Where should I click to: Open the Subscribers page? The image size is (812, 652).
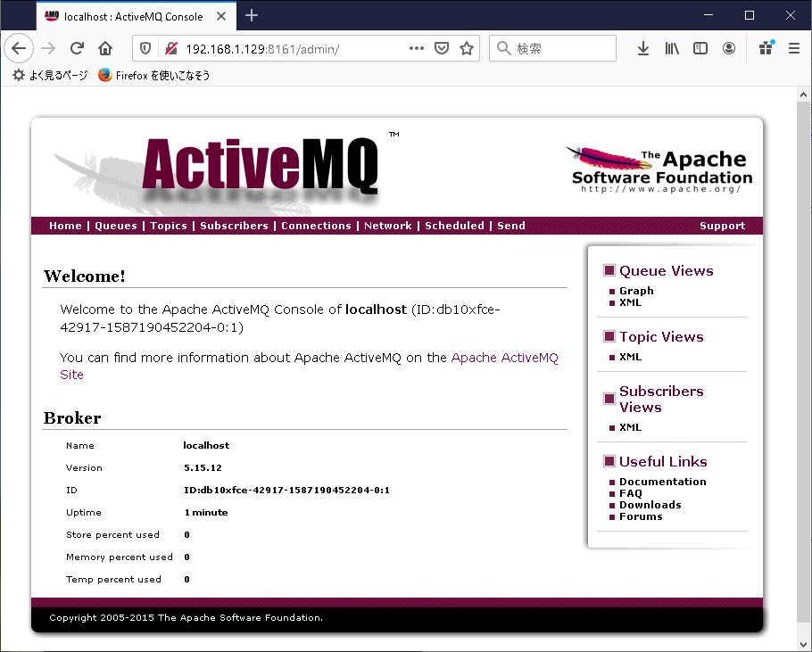234,226
